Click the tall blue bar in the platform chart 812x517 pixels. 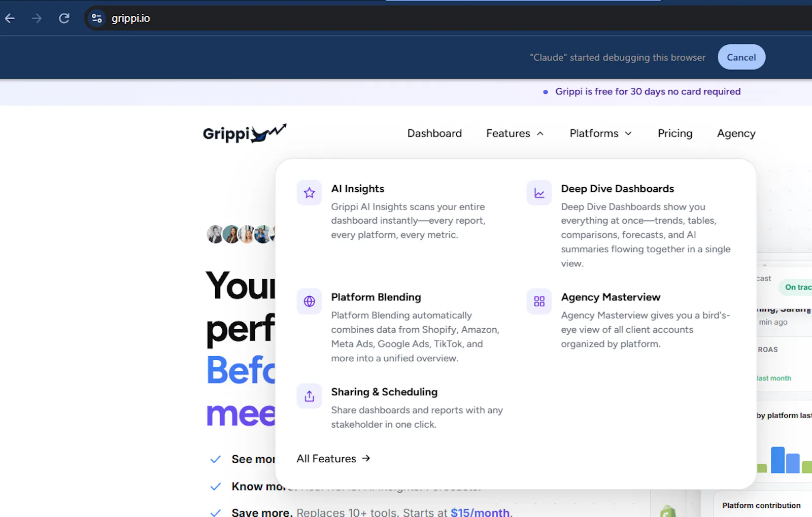(777, 460)
